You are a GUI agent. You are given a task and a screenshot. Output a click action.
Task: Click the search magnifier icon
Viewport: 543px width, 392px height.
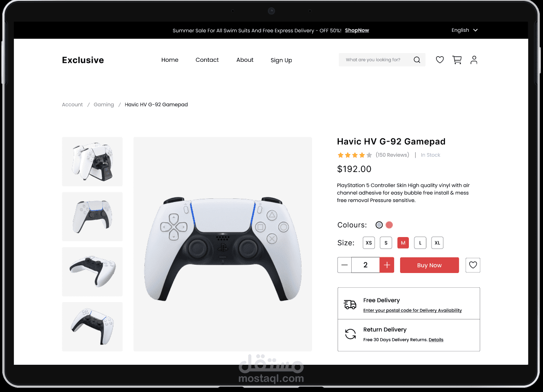417,59
